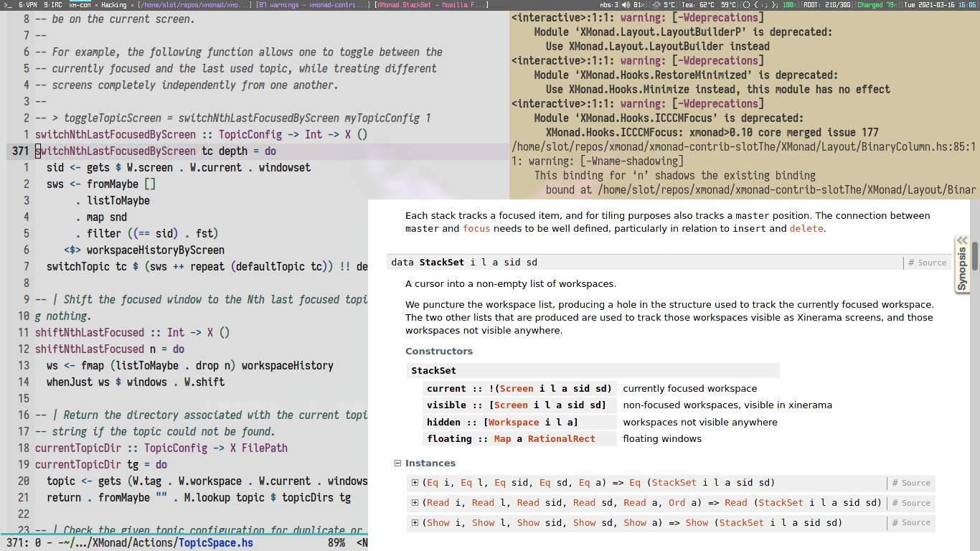Image resolution: width=980 pixels, height=551 pixels.
Task: Collapse the Instances section
Action: [398, 463]
